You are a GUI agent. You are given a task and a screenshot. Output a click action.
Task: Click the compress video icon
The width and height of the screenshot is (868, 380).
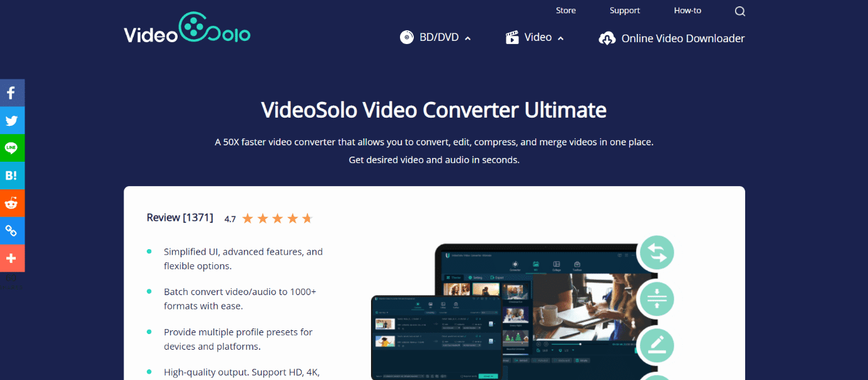[656, 299]
